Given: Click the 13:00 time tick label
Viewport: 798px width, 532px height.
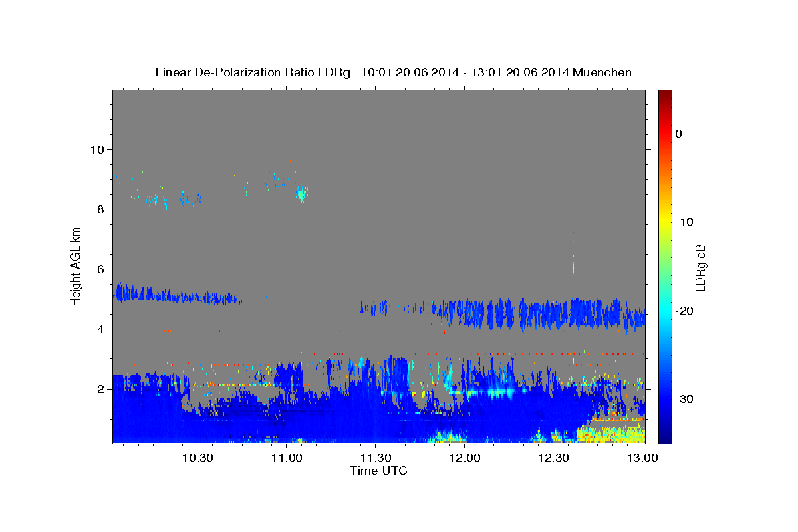Looking at the screenshot, I should tap(642, 458).
